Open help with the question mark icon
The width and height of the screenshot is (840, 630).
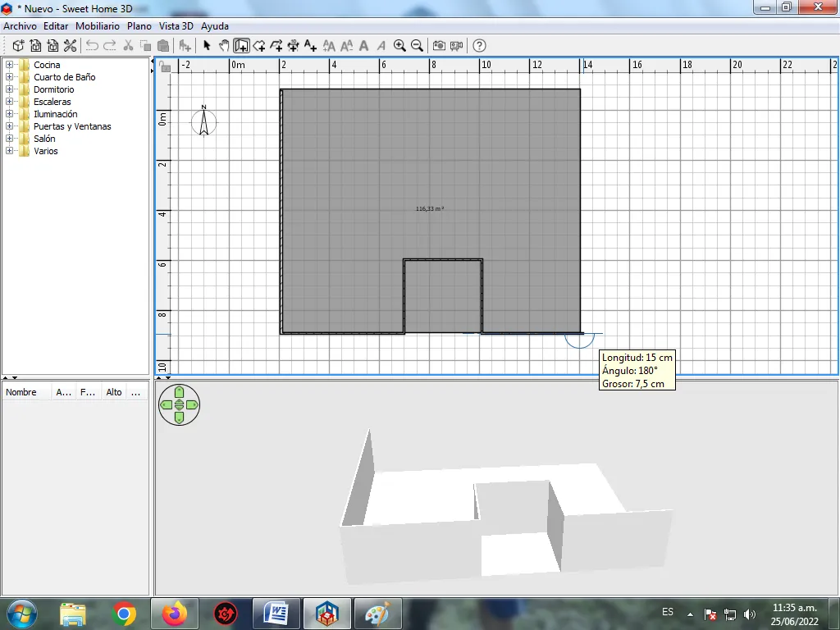479,46
